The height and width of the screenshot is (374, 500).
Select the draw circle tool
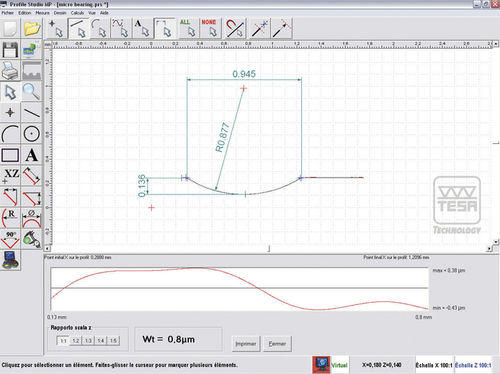[x=32, y=134]
